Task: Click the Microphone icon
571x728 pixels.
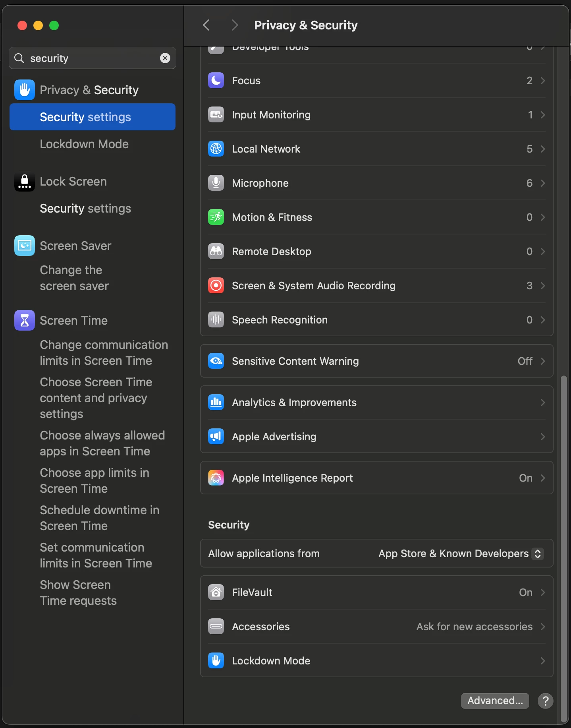Action: pyautogui.click(x=216, y=183)
